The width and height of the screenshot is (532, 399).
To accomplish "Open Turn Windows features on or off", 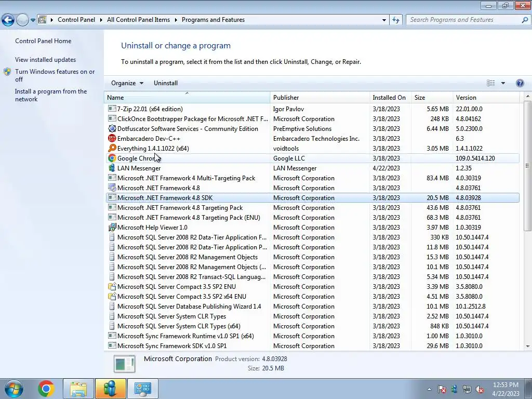I will click(x=55, y=75).
